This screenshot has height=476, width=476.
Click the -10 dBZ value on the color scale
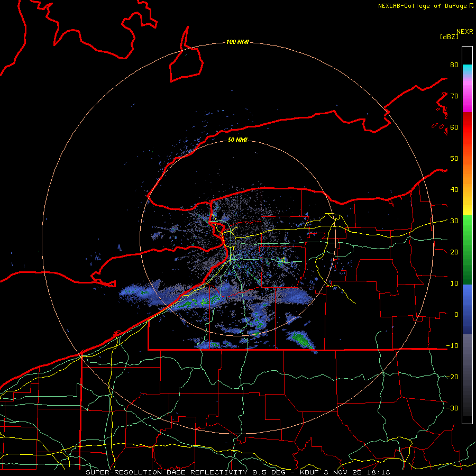[x=452, y=345]
